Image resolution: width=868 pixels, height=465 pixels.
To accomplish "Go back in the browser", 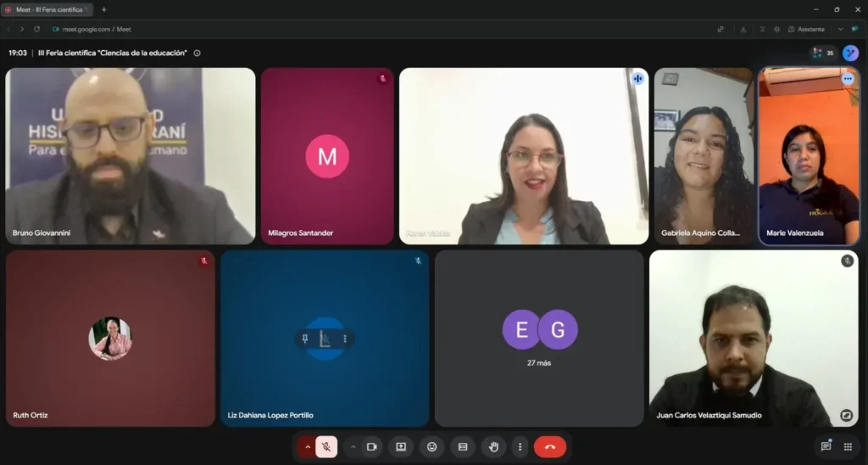I will click(x=8, y=30).
